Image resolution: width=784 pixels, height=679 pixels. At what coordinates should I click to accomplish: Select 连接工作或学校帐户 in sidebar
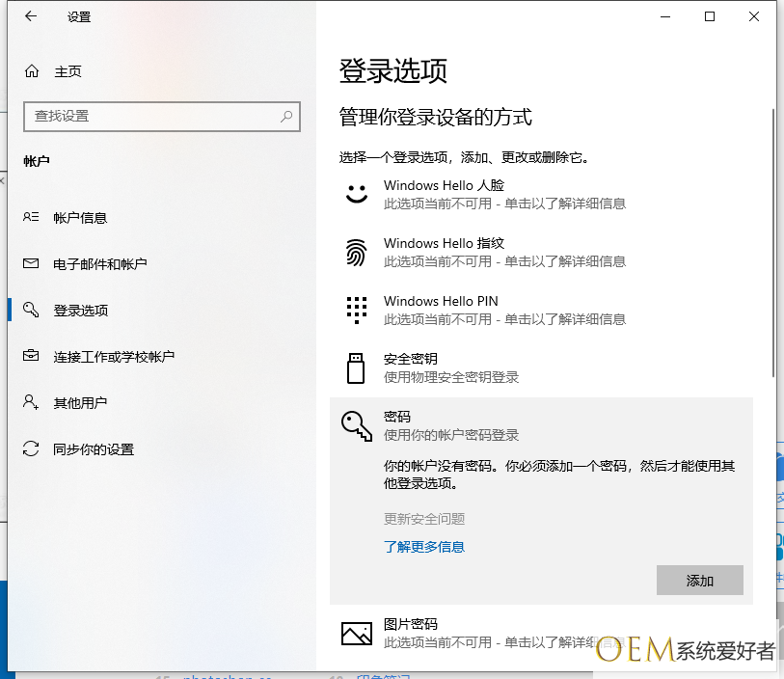click(x=113, y=357)
